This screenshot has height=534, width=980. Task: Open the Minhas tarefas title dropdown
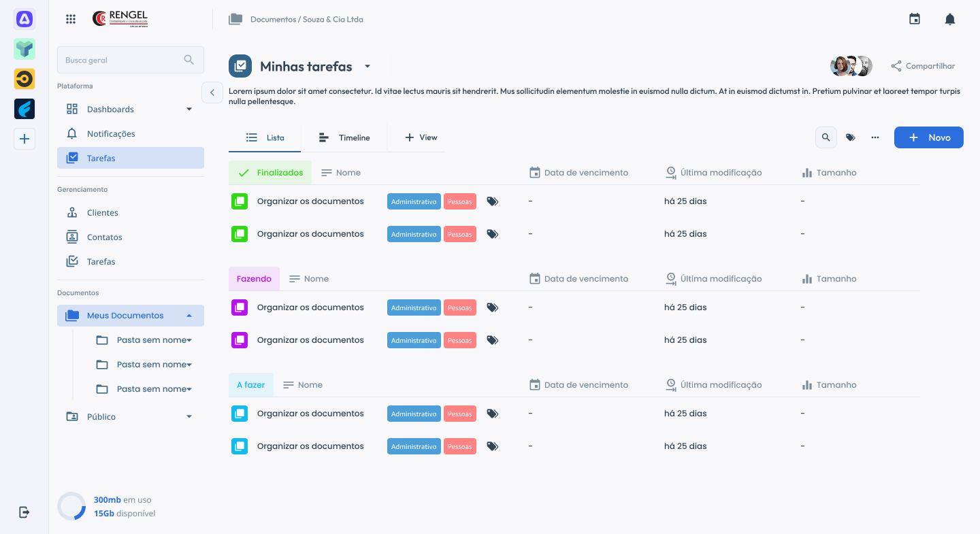[367, 67]
